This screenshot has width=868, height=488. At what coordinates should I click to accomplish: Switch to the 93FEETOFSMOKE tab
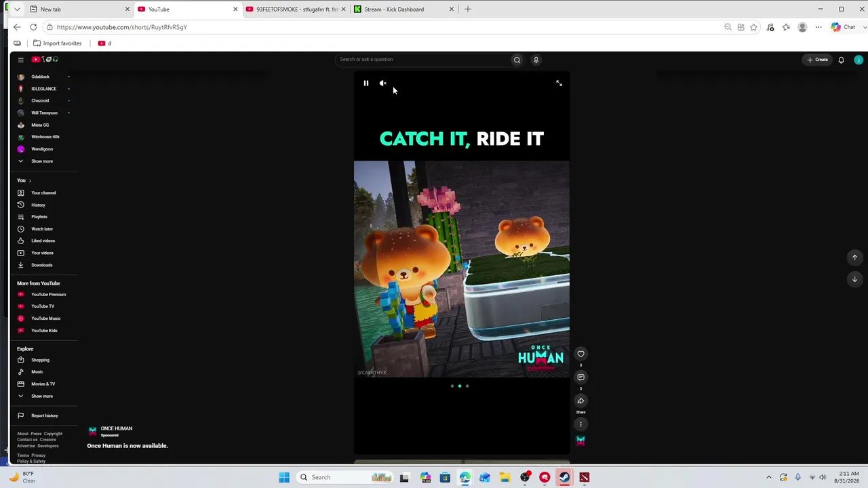(x=296, y=9)
